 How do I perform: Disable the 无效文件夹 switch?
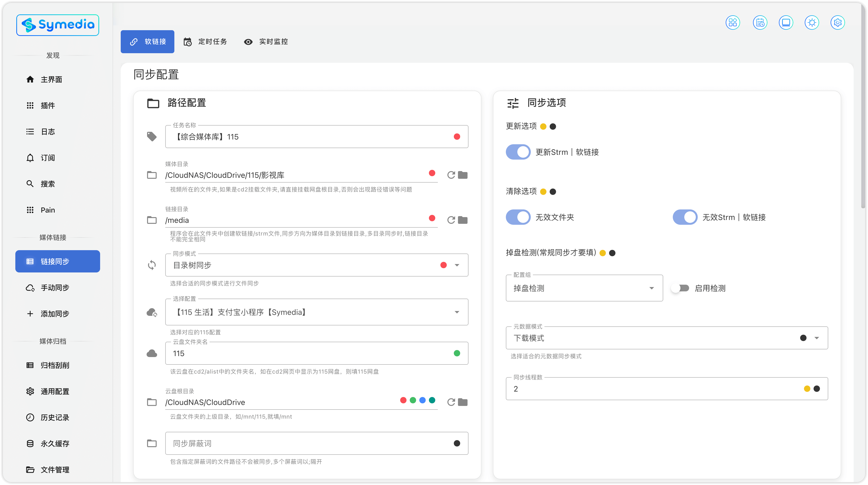[x=518, y=217]
